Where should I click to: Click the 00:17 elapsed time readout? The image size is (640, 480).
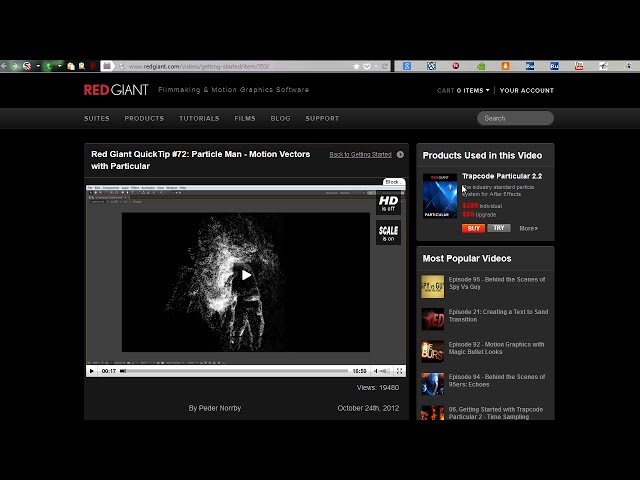[109, 371]
